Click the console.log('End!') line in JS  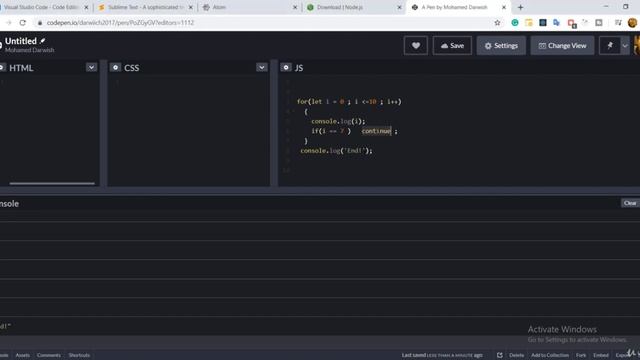pos(336,151)
